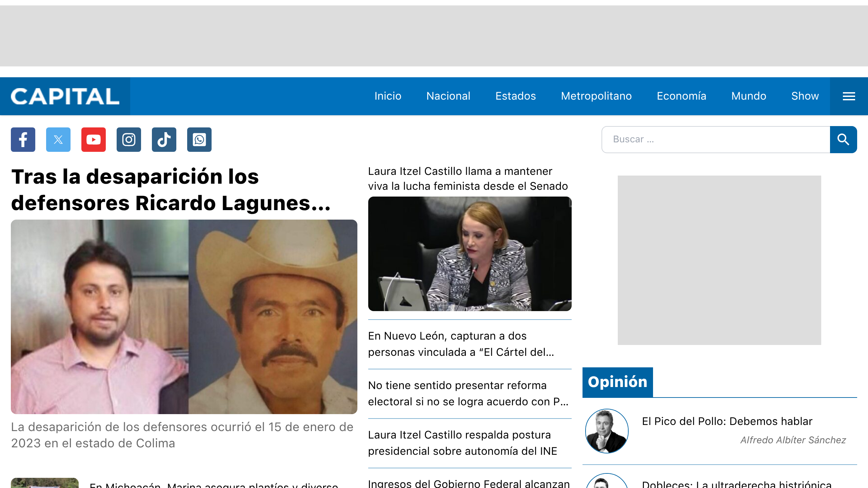Switch to the Nacional tab
Viewport: 868px width, 488px height.
point(448,96)
